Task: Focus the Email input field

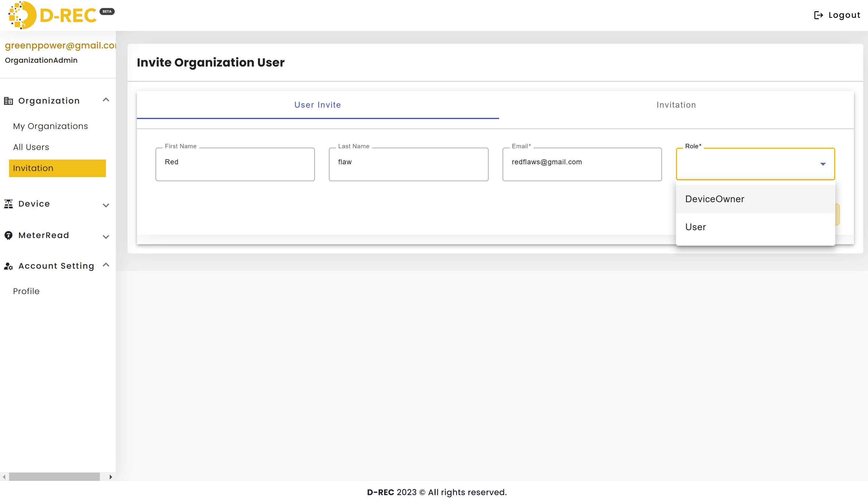Action: pos(582,164)
